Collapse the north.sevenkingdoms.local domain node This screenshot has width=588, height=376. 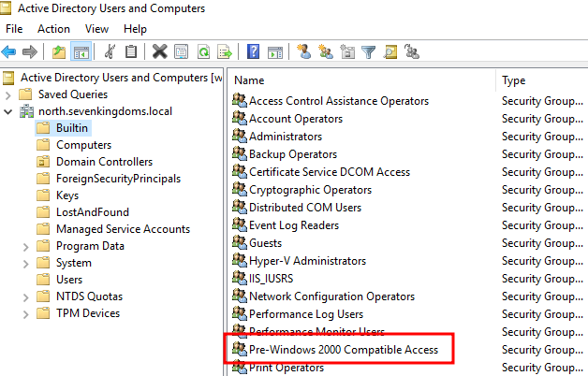click(x=9, y=111)
